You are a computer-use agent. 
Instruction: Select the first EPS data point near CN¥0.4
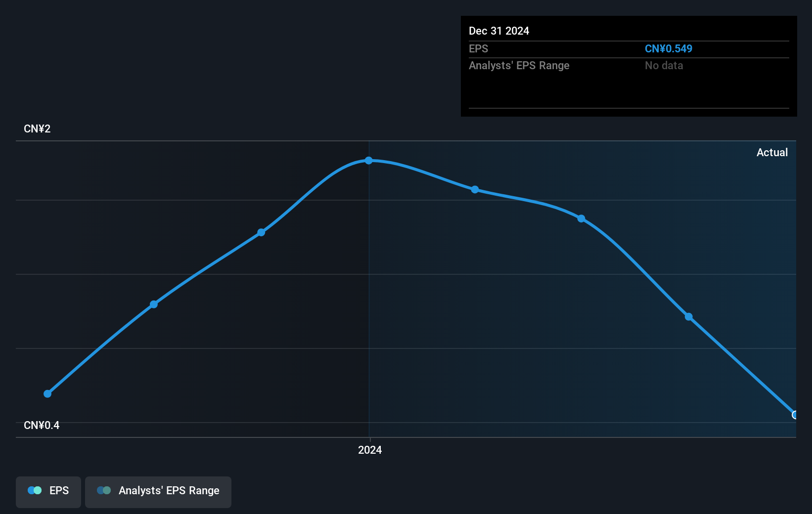point(47,394)
